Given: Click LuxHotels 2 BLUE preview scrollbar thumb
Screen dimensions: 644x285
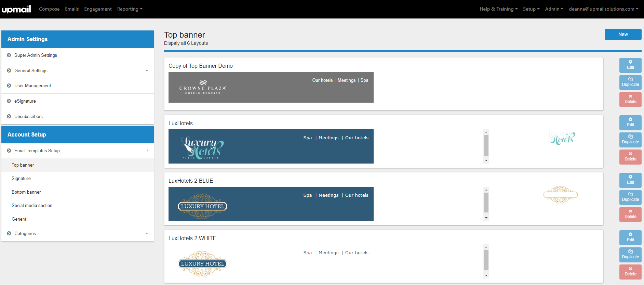Looking at the screenshot, I should [486, 203].
